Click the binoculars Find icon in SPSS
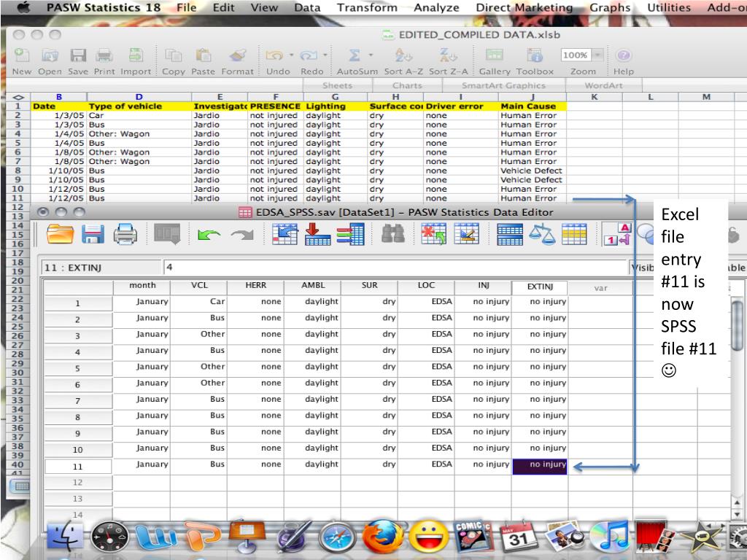Viewport: 747px width, 560px height. pyautogui.click(x=393, y=234)
